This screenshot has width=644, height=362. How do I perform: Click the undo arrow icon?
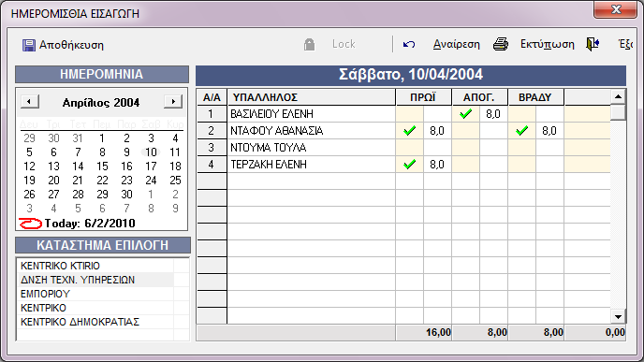409,44
